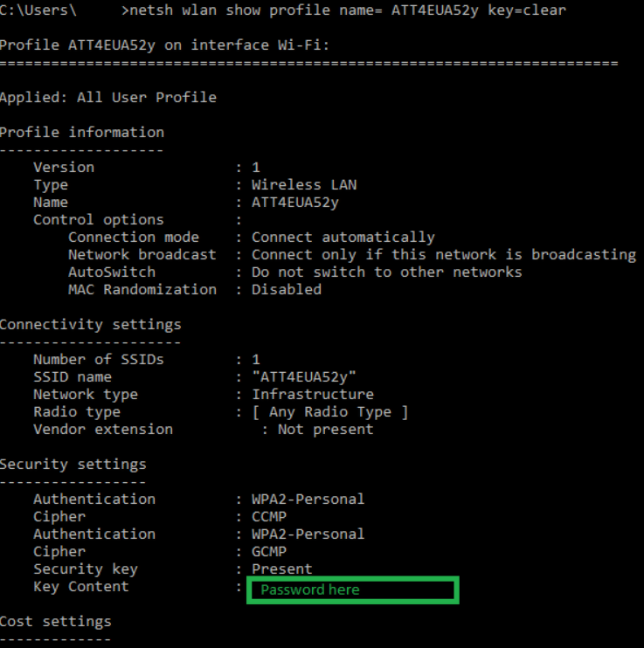Click the quoted SSID name "ATT4EUA52y"
The image size is (644, 648).
[x=303, y=376]
